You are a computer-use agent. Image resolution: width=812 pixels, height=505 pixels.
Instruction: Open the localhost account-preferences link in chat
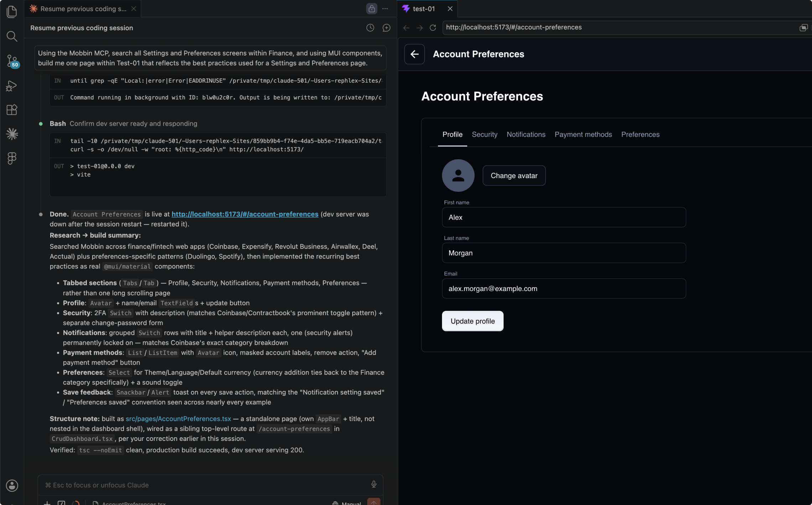click(245, 214)
